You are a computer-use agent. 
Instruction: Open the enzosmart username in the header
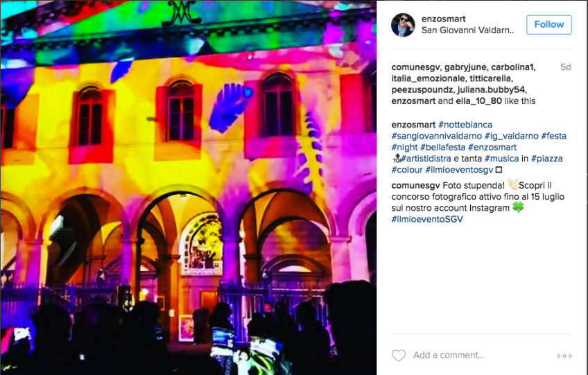(443, 19)
